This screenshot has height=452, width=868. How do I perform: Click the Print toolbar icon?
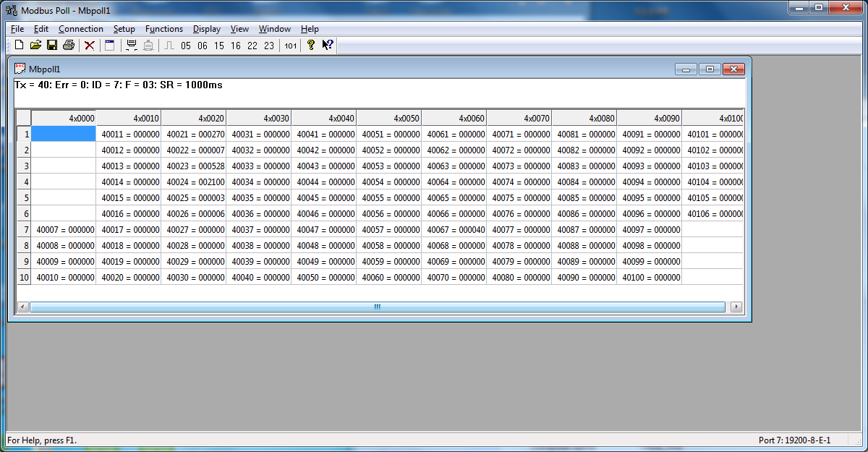[69, 46]
